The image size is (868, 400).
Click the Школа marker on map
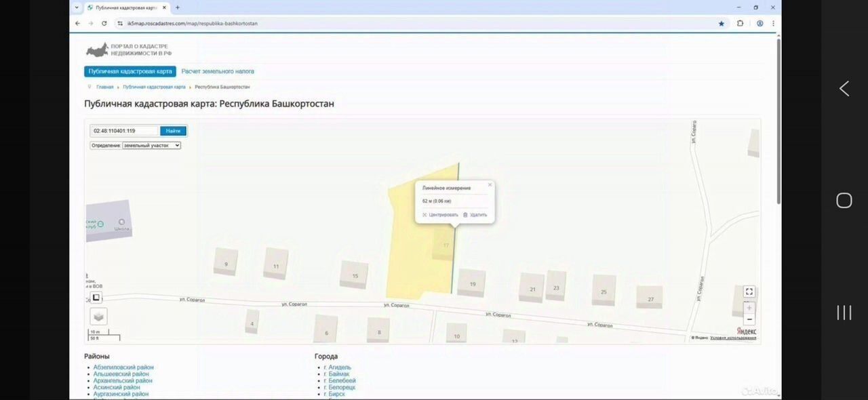tap(122, 222)
